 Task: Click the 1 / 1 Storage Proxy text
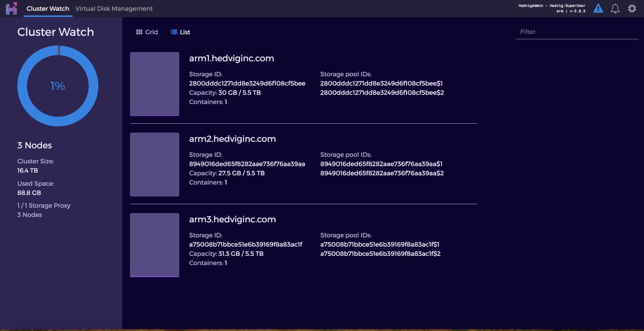click(44, 205)
